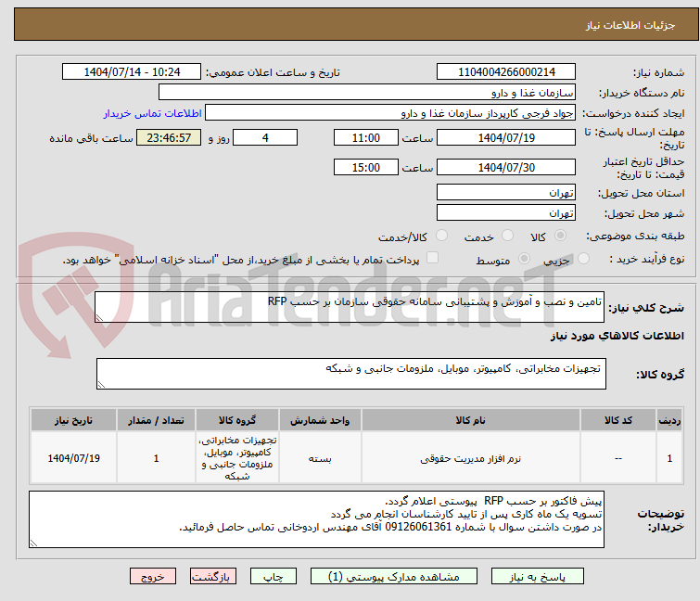Click the announcement date field 1404/07/14 - 10:24

pos(132,72)
